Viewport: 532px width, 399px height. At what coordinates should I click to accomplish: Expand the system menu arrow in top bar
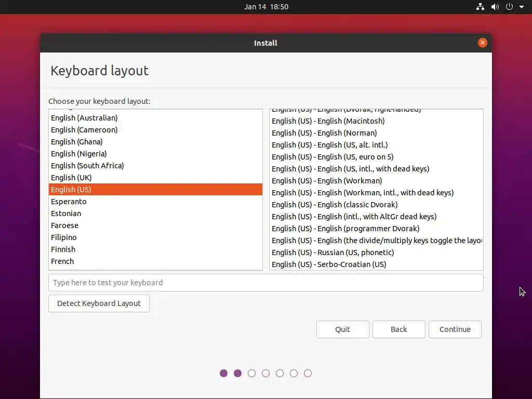click(x=522, y=7)
